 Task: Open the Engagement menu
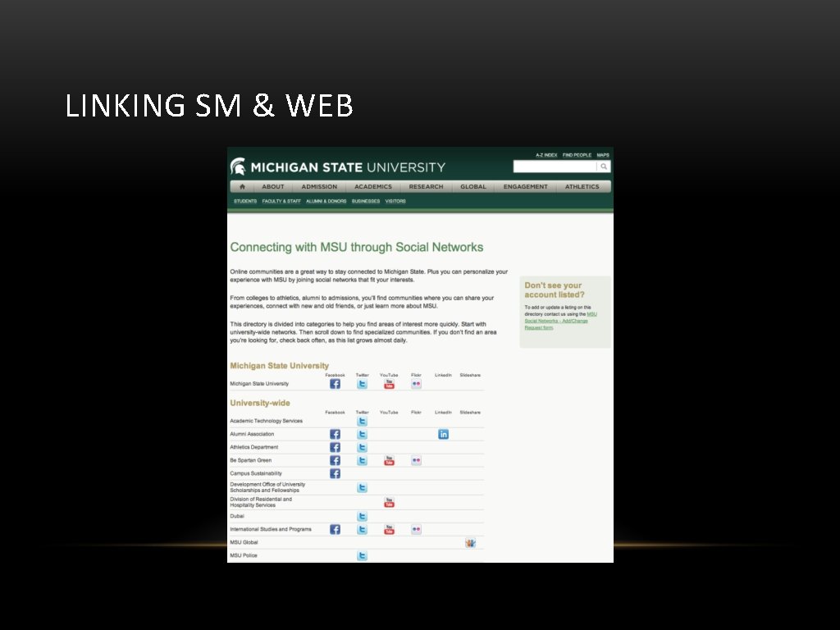pos(526,186)
